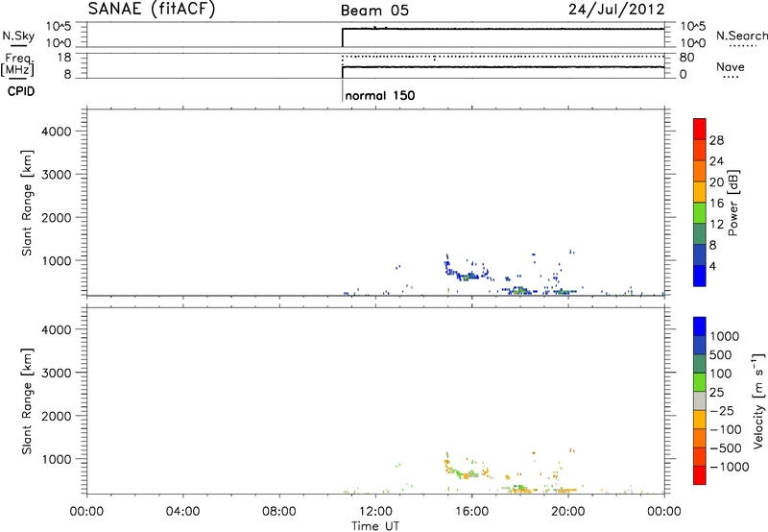Click the Freq. [MHz] label
The height and width of the screenshot is (532, 768).
click(17, 64)
